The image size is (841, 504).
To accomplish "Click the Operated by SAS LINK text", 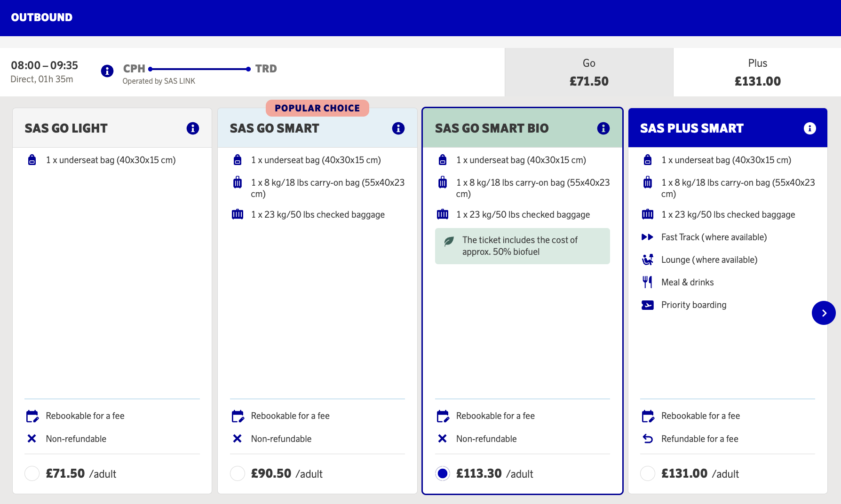I will [159, 81].
